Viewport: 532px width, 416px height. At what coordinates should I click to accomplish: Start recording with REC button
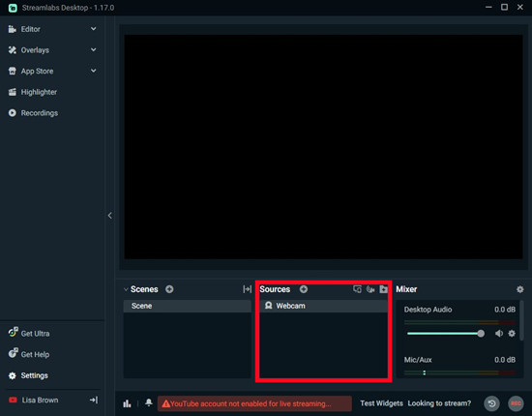[517, 403]
